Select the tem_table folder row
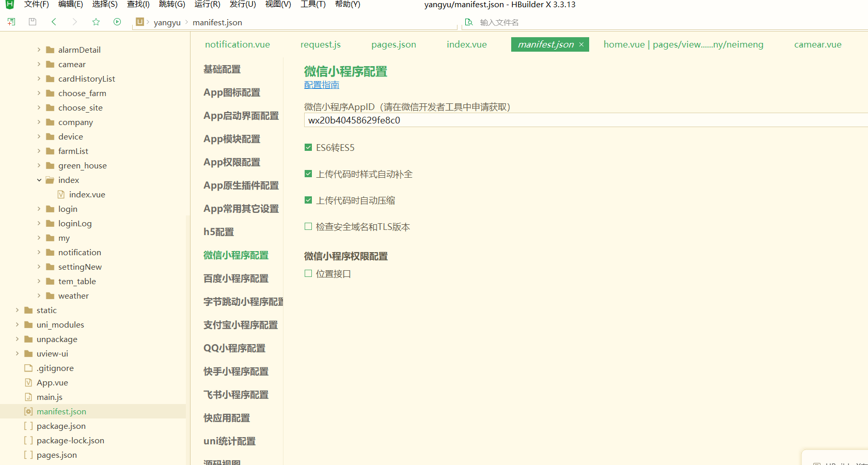The height and width of the screenshot is (465, 868). click(93, 281)
